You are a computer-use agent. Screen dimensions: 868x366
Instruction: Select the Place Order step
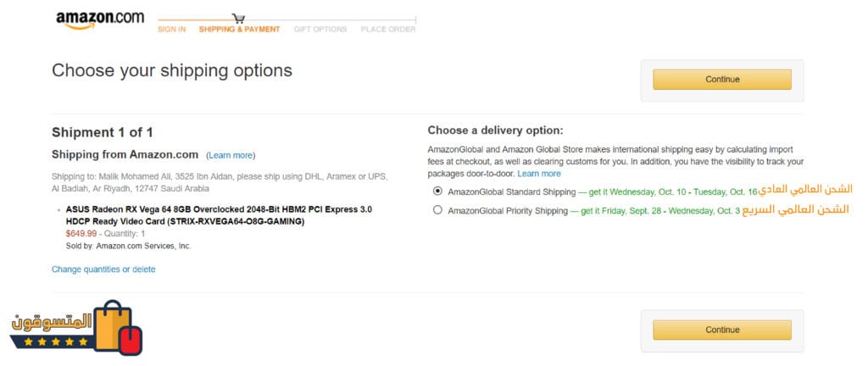coord(387,30)
